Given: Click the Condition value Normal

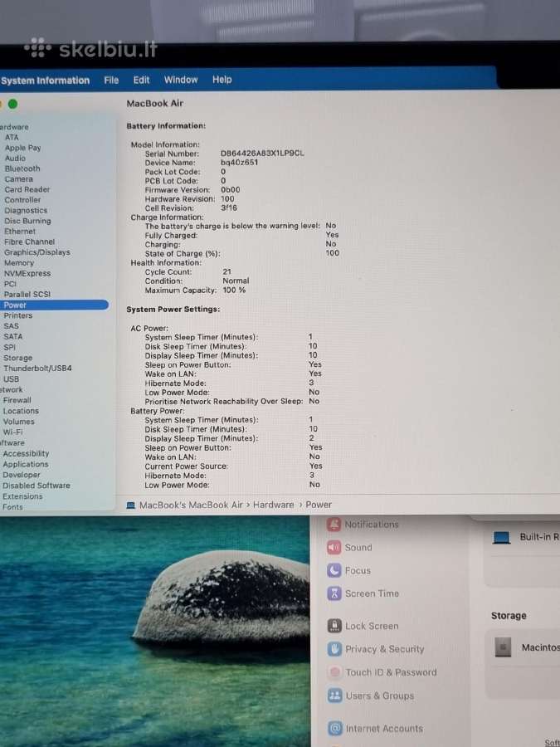Looking at the screenshot, I should (x=236, y=281).
